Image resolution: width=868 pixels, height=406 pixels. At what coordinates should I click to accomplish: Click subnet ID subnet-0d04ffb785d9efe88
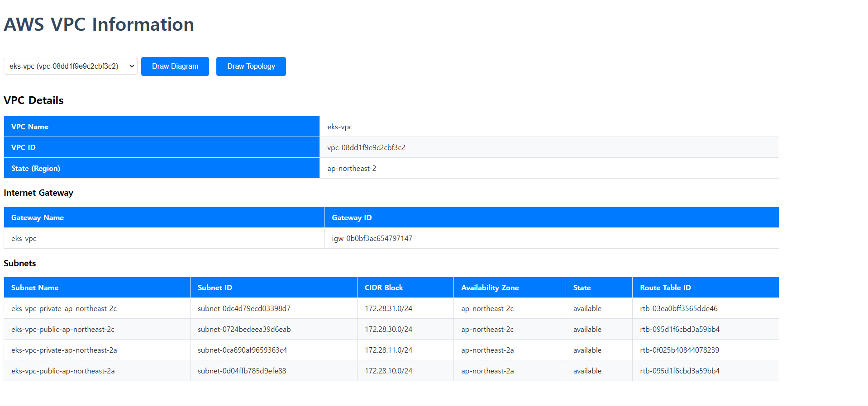242,371
